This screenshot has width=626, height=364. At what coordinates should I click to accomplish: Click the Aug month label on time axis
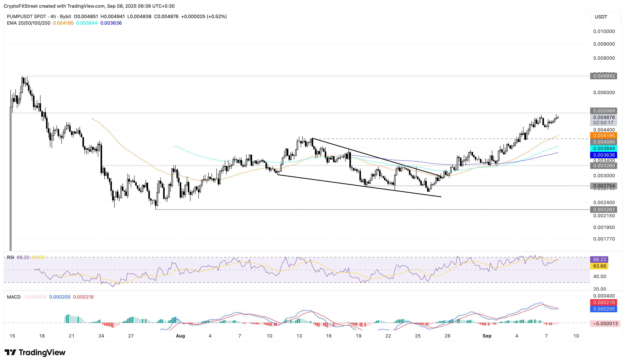point(180,336)
